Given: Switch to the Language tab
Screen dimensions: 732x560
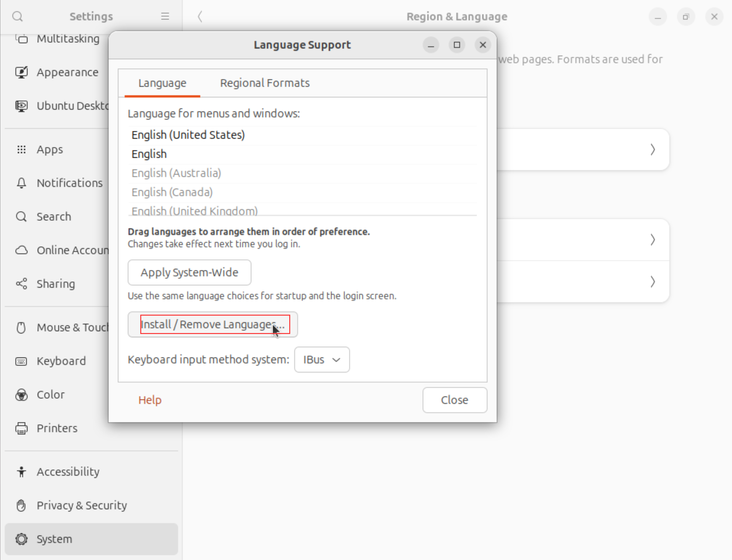Looking at the screenshot, I should 162,83.
